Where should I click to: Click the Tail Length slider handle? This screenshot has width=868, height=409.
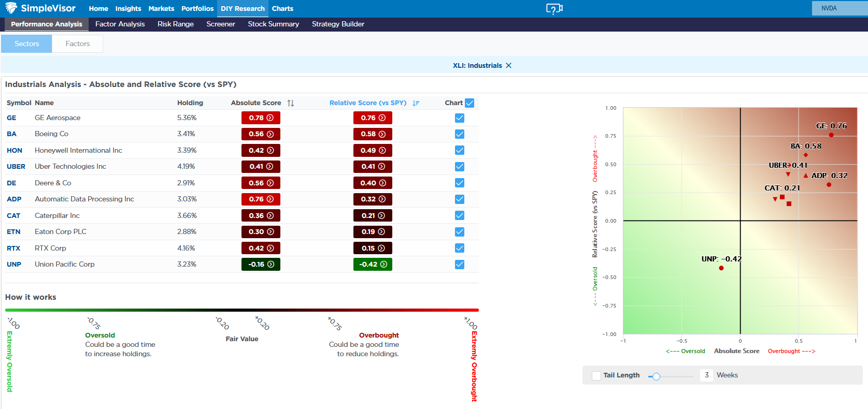click(x=656, y=376)
